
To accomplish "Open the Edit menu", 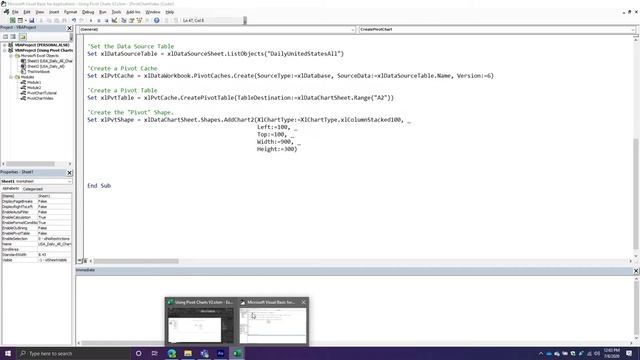I will 27,12.
